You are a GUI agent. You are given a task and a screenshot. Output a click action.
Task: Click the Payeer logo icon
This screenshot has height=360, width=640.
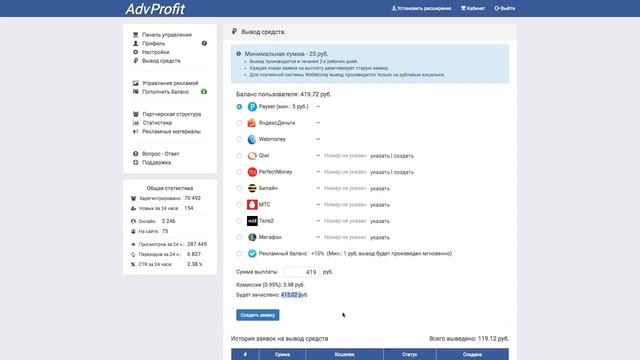click(252, 107)
